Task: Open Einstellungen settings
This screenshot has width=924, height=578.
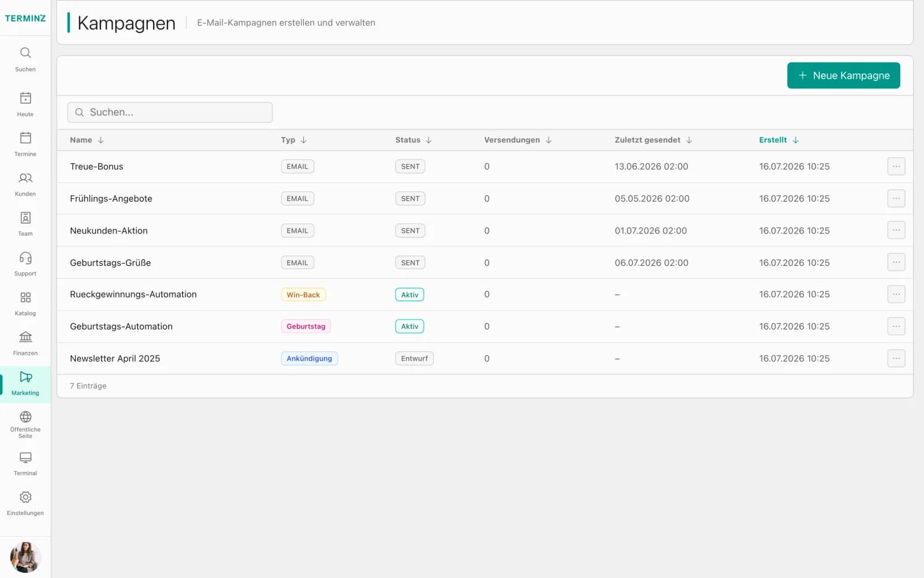Action: point(25,504)
